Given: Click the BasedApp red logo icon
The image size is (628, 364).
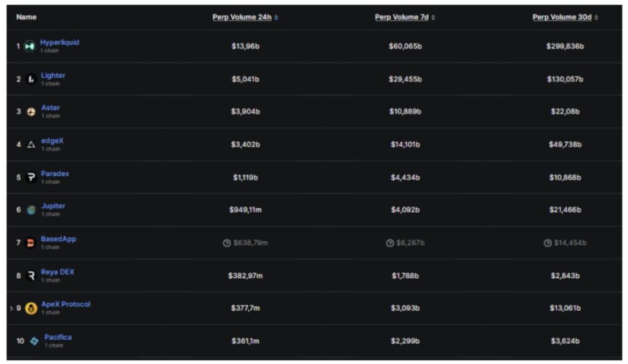Looking at the screenshot, I should click(30, 243).
